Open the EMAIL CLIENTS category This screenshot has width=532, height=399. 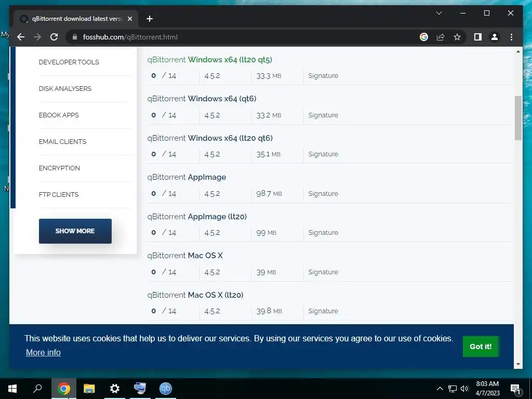point(62,141)
